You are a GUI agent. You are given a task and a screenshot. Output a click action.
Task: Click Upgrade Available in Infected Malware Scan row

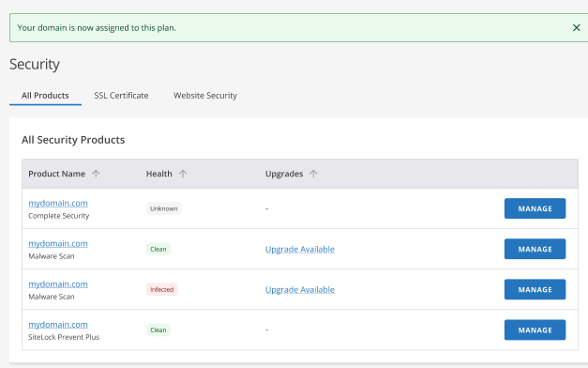299,290
